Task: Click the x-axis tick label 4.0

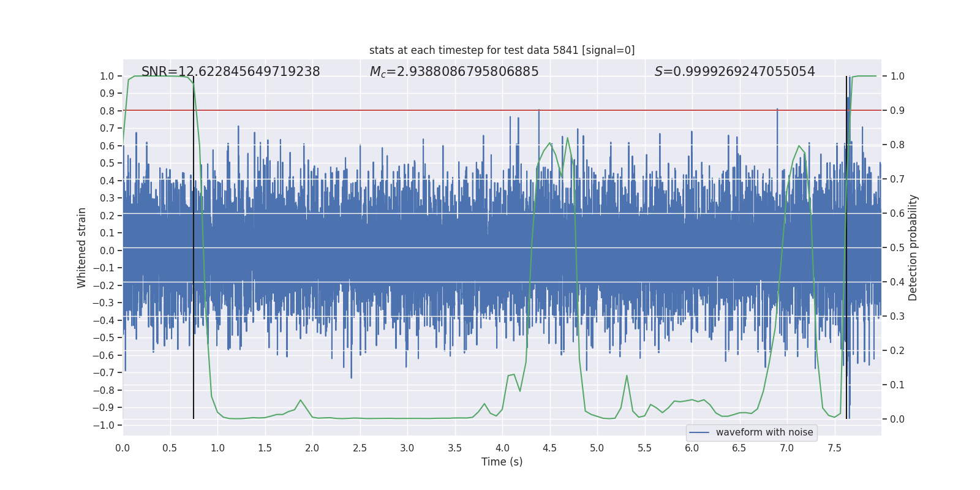Action: [502, 448]
